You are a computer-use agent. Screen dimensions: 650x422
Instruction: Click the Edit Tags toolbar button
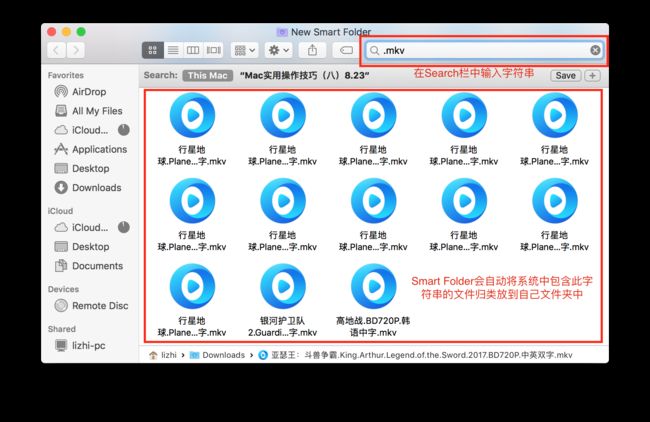click(x=346, y=51)
